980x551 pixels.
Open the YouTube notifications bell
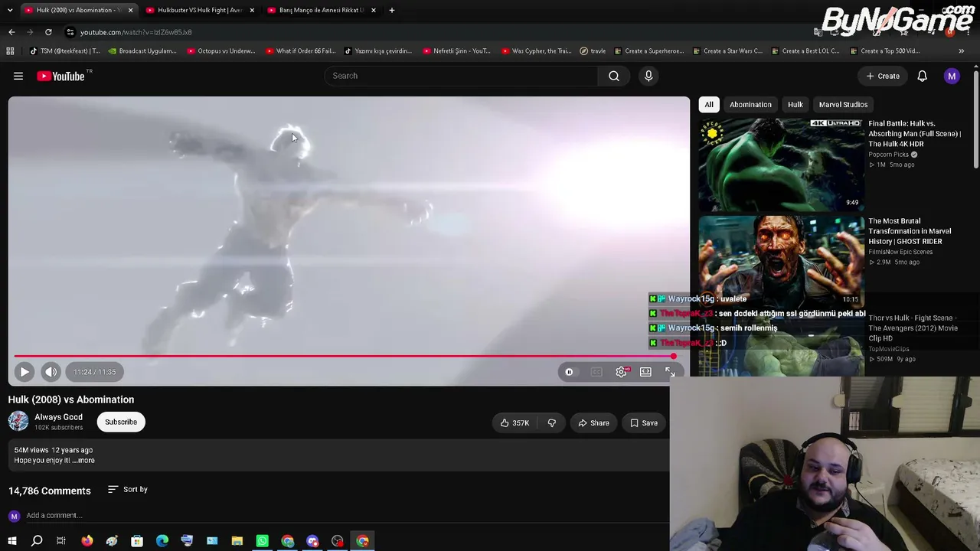tap(922, 76)
